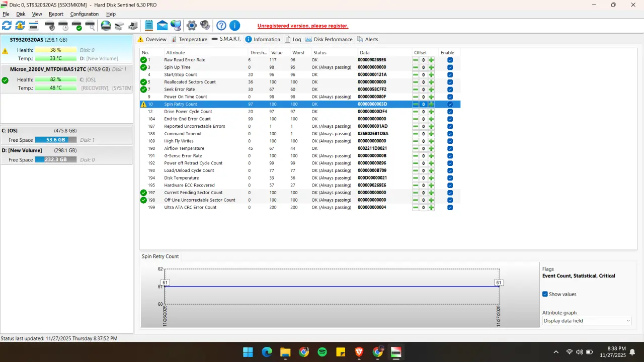Image resolution: width=644 pixels, height=362 pixels.
Task: Open the blue notepad report icon
Action: [x=149, y=26]
